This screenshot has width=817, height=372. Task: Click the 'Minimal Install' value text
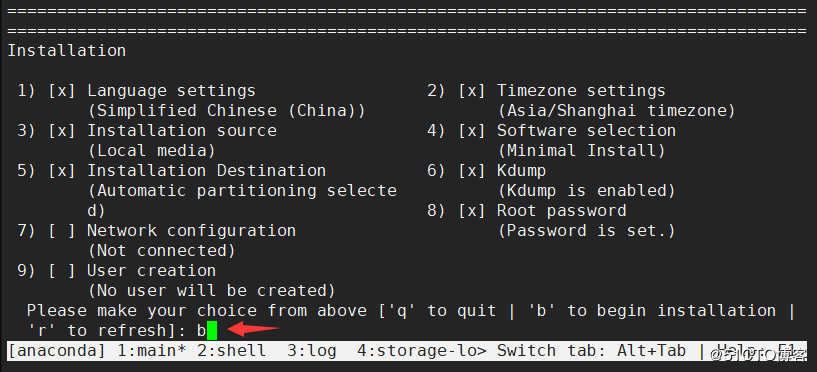click(x=581, y=151)
